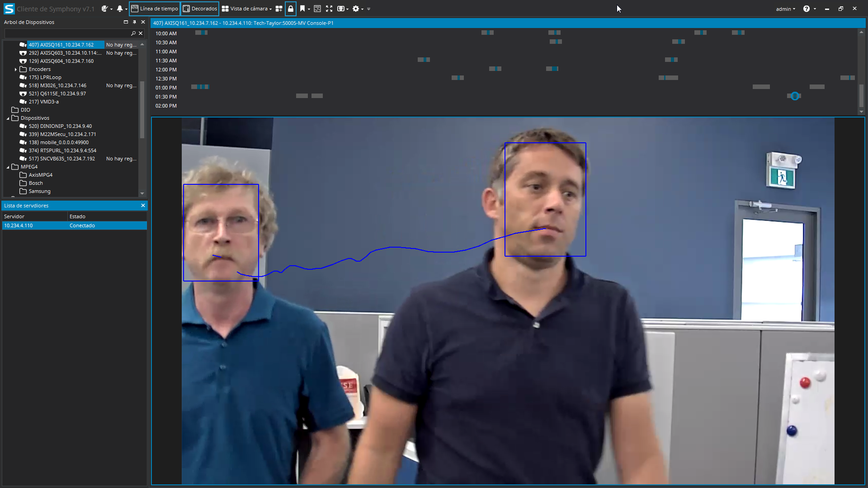The width and height of the screenshot is (868, 488).
Task: Click the 10:00 AM timeline row label
Action: click(166, 33)
